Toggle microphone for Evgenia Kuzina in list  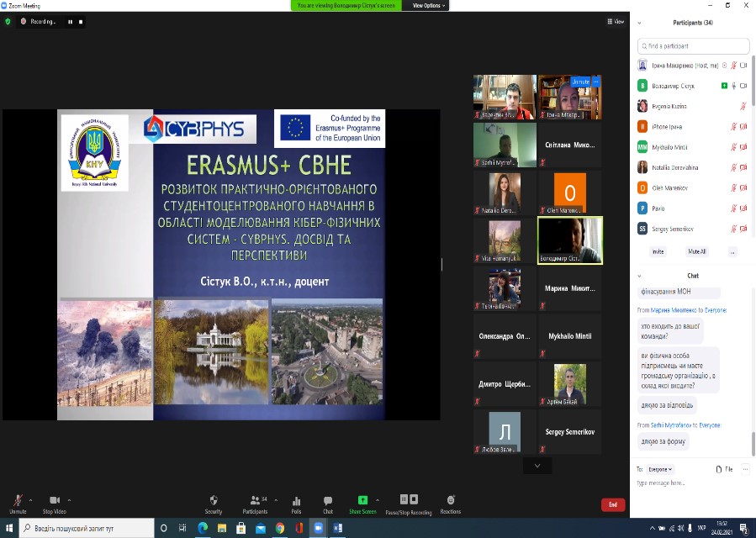pos(743,106)
